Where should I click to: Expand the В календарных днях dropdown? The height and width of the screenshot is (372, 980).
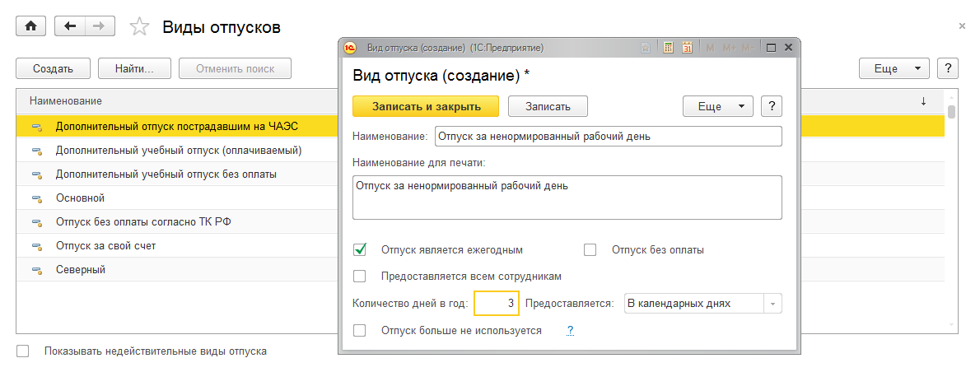coord(772,304)
